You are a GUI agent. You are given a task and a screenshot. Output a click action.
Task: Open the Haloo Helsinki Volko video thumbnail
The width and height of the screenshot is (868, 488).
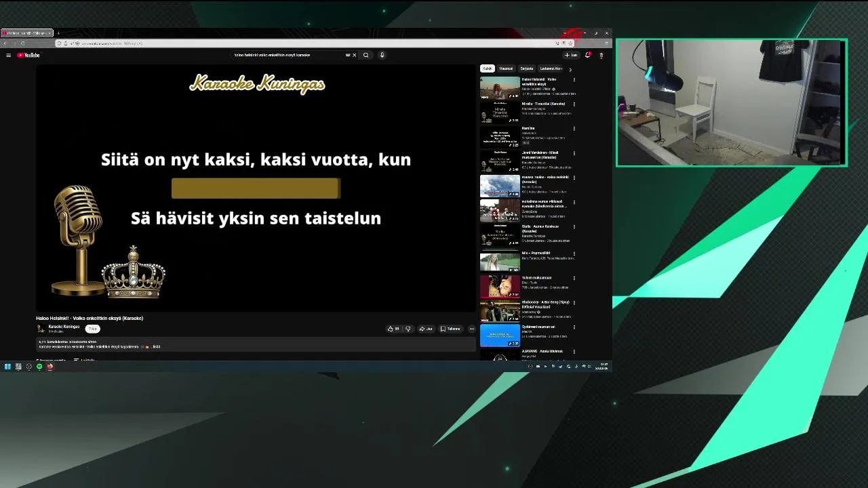pyautogui.click(x=500, y=88)
